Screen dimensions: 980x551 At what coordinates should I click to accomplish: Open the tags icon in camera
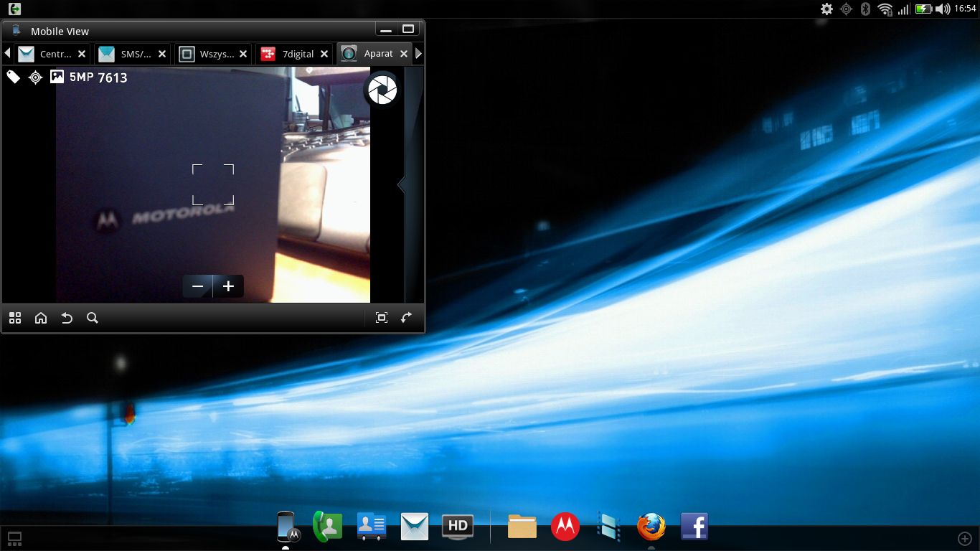14,77
